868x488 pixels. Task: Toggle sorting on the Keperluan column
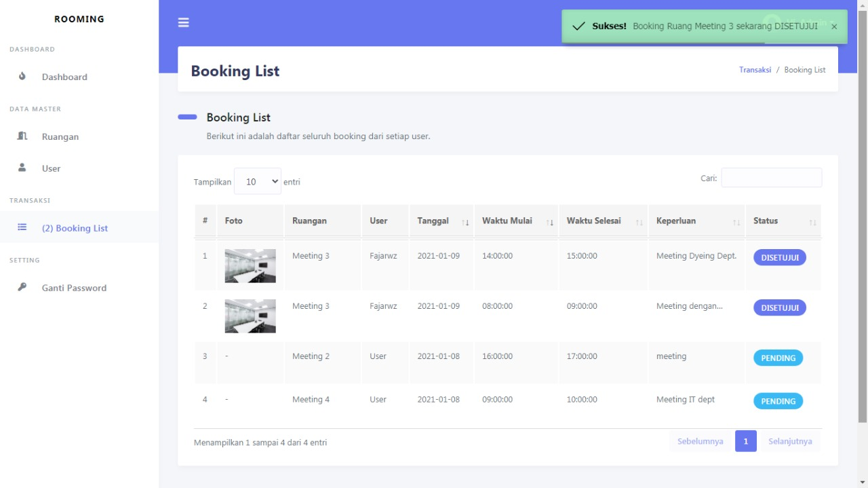(734, 223)
